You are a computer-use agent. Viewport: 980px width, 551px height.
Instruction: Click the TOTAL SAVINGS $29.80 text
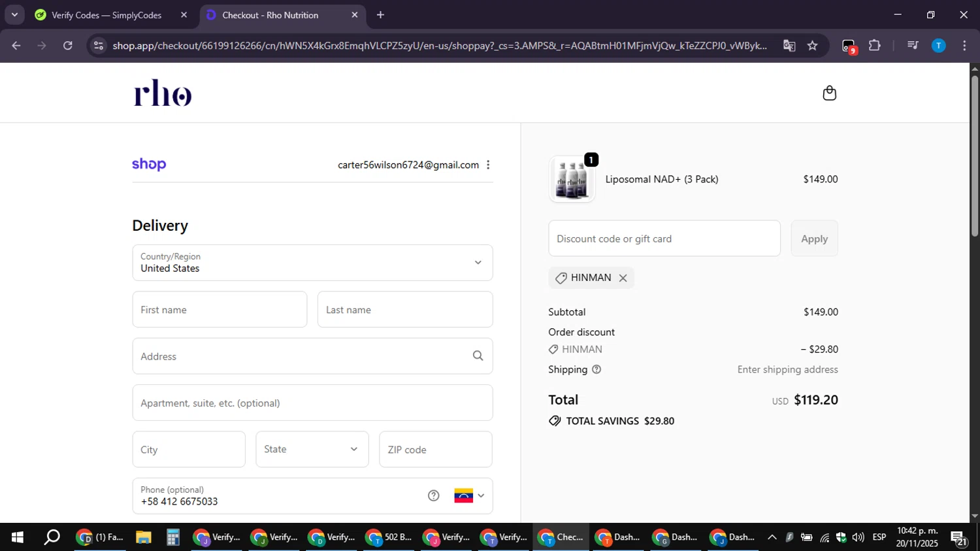pos(620,421)
